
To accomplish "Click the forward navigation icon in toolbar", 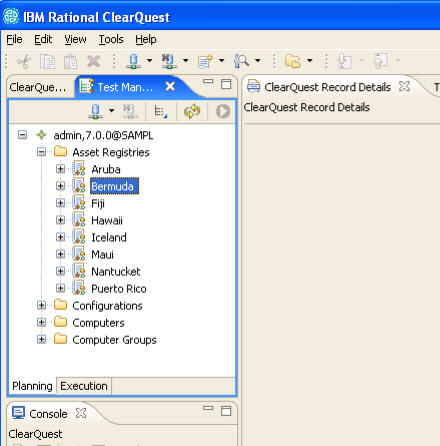I will [x=380, y=61].
